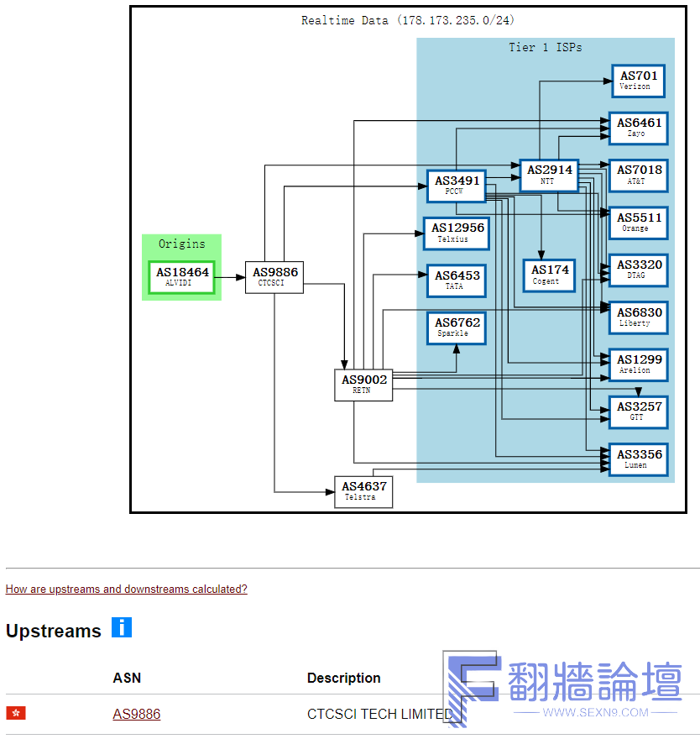Select the AS12956 Telxius node
The image size is (700, 739).
(x=456, y=233)
